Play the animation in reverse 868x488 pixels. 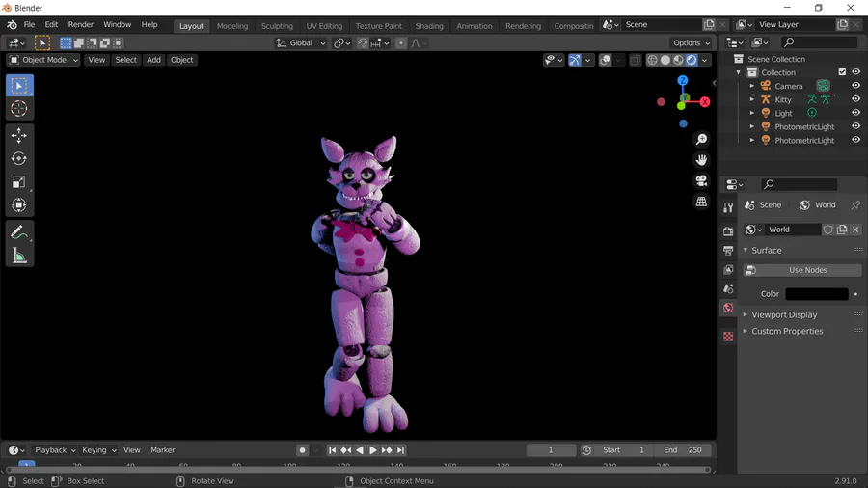coord(360,450)
